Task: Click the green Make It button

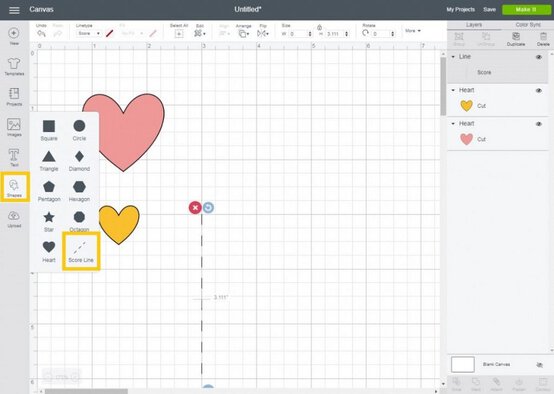Action: pyautogui.click(x=526, y=10)
